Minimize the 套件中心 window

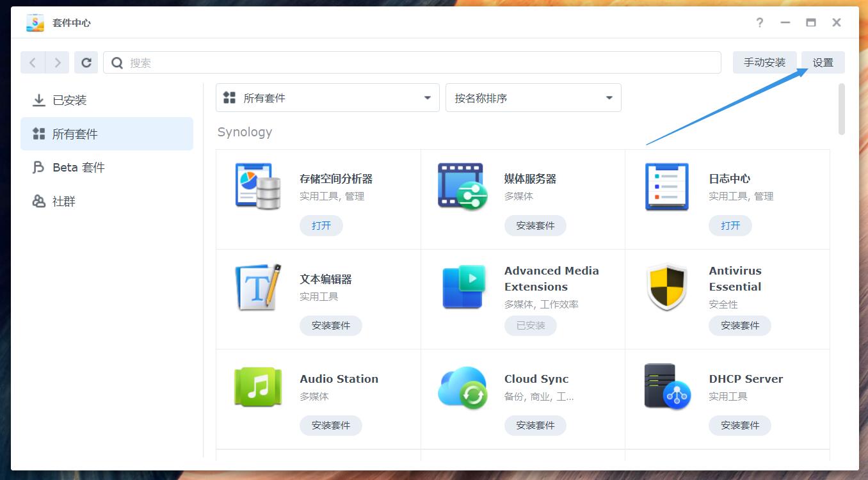pos(785,22)
